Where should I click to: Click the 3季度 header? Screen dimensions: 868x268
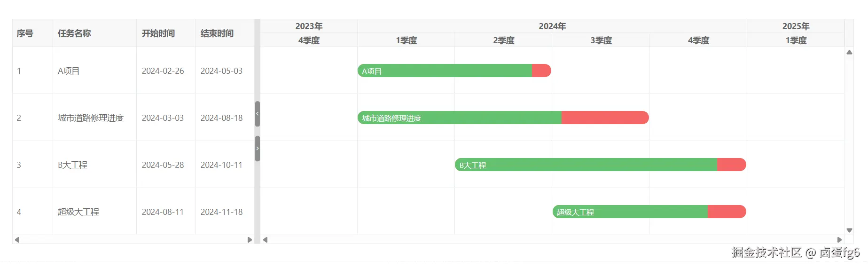(601, 40)
